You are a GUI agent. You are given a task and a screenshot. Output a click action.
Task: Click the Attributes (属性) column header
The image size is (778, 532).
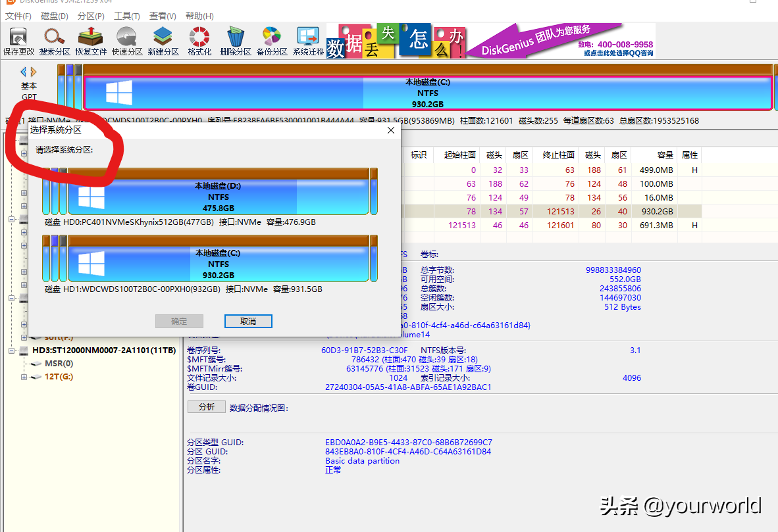690,155
